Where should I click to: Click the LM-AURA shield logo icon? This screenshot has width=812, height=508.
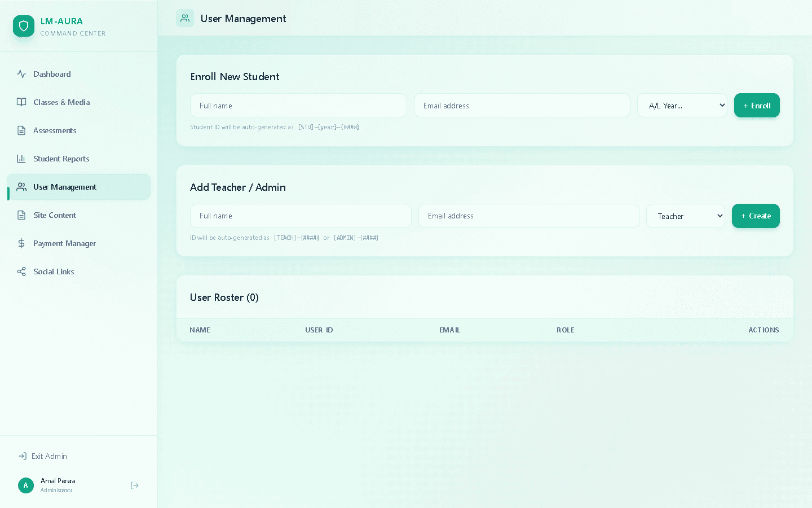(x=24, y=26)
